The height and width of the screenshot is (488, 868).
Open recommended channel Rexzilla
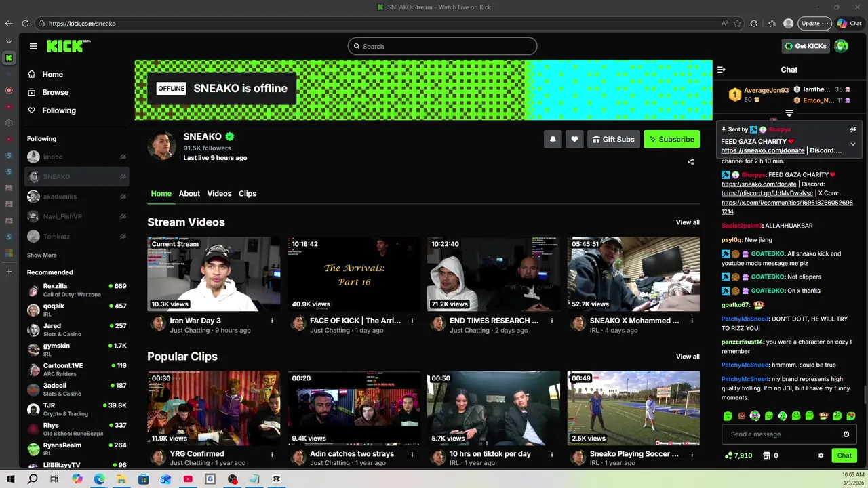click(x=77, y=290)
